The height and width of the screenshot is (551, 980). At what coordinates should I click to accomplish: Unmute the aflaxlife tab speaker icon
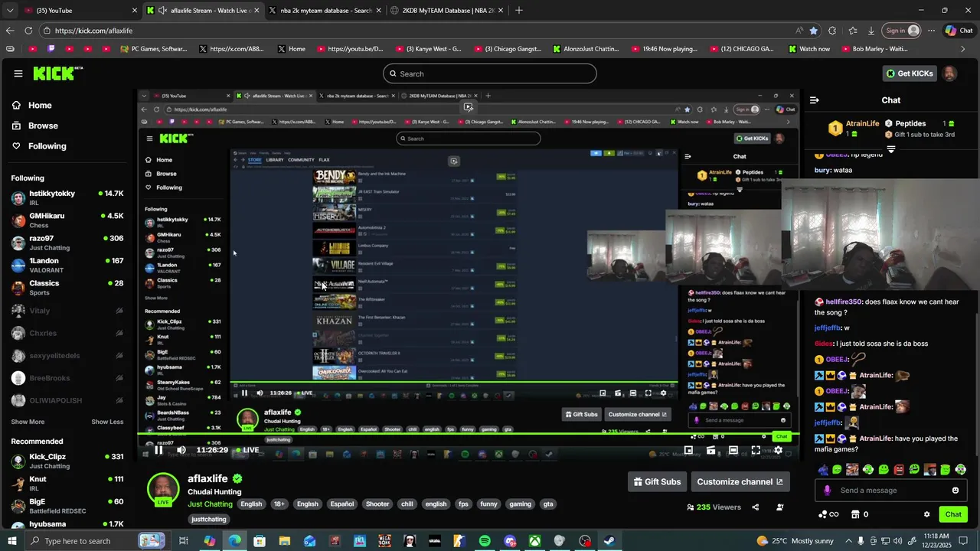pyautogui.click(x=162, y=10)
